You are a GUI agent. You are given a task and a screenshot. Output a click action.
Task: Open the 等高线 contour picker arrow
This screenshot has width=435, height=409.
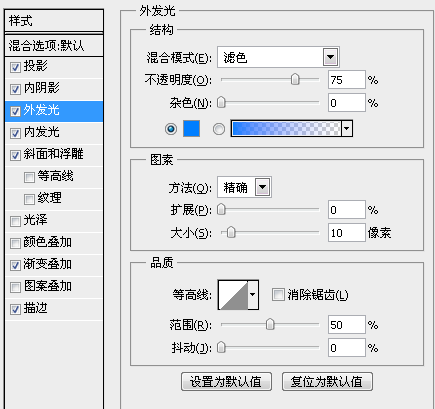coord(253,295)
